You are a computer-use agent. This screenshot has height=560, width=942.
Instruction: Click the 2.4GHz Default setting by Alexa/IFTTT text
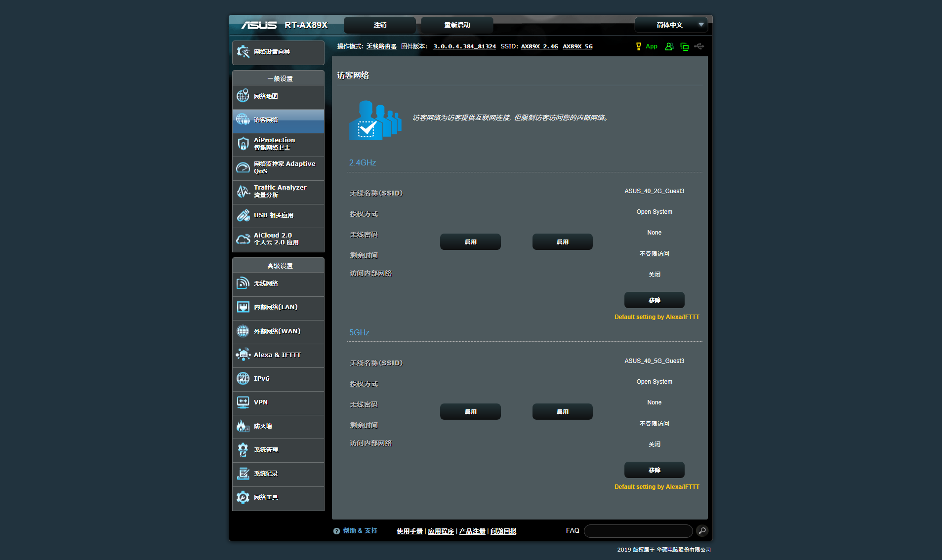click(657, 317)
